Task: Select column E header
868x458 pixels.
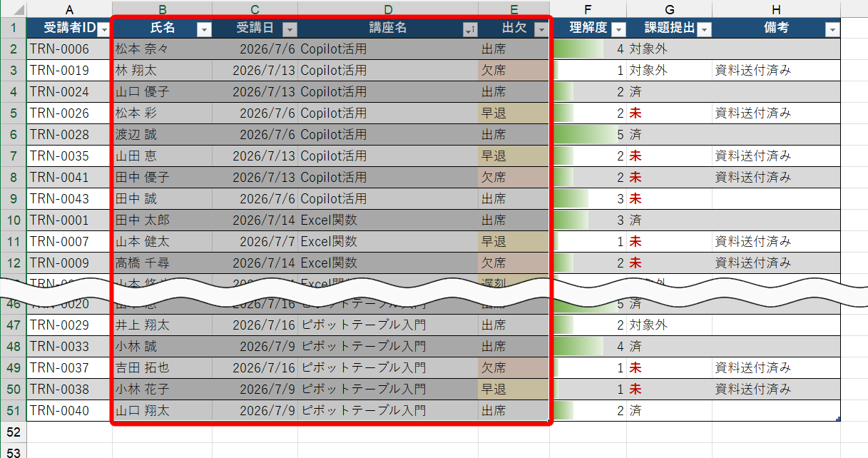Action: [x=514, y=9]
